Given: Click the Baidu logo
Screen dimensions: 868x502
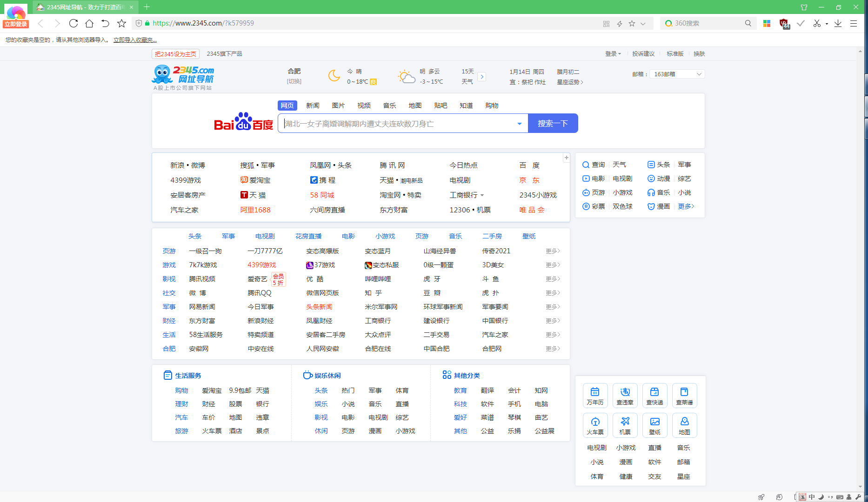Looking at the screenshot, I should pyautogui.click(x=243, y=122).
